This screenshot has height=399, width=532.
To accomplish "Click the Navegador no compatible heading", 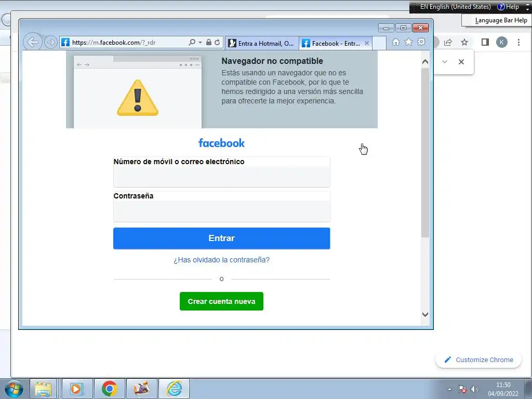I will (x=272, y=61).
